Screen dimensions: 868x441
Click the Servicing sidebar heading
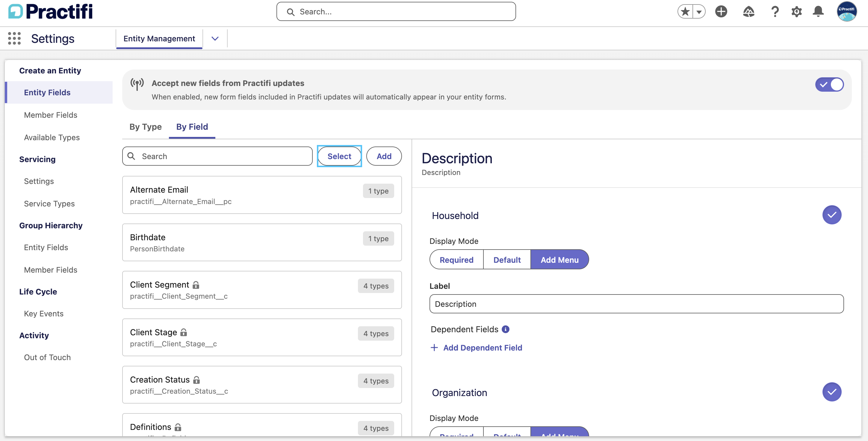point(37,159)
